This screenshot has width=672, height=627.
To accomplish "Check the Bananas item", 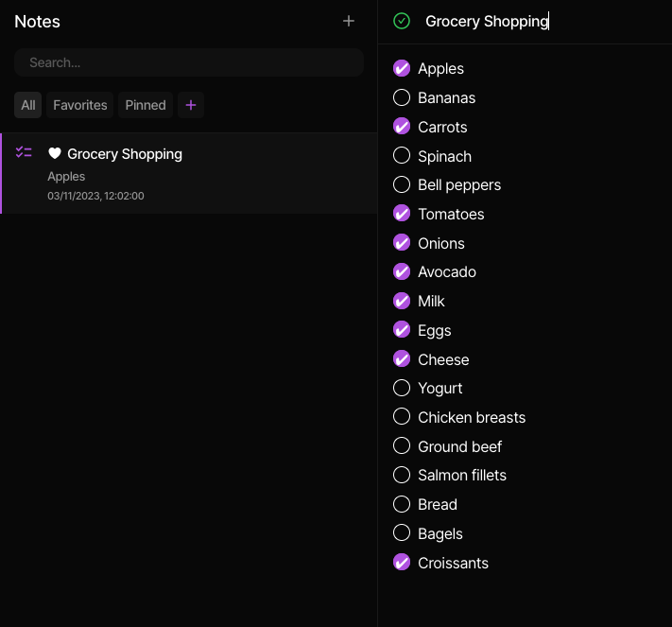I will point(402,97).
